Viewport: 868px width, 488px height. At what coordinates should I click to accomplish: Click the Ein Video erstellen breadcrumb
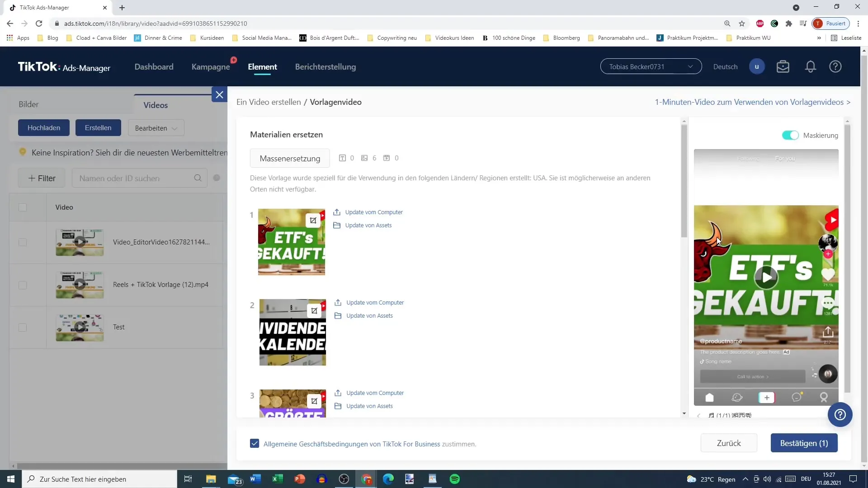click(269, 102)
